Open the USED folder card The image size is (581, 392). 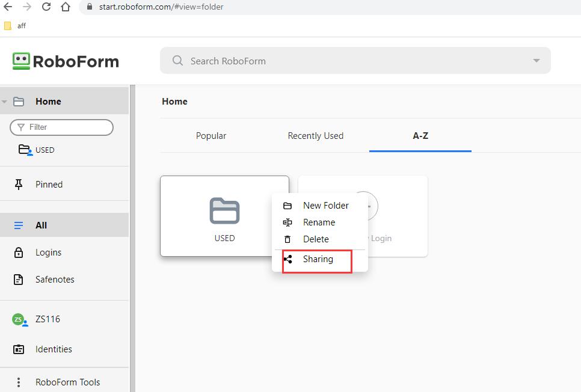point(224,216)
